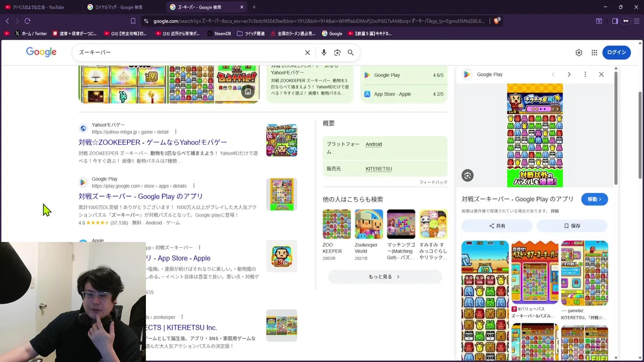Select ZOO KEEPER 2003年 related search
Screen dimensions: 644x362
click(x=337, y=236)
